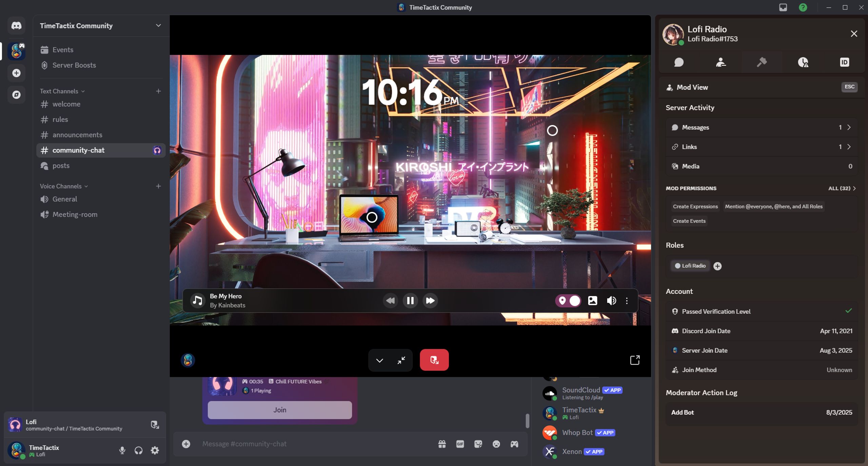Viewport: 868px width, 466px height.
Task: Open the Discover servers compass icon
Action: (x=16, y=95)
